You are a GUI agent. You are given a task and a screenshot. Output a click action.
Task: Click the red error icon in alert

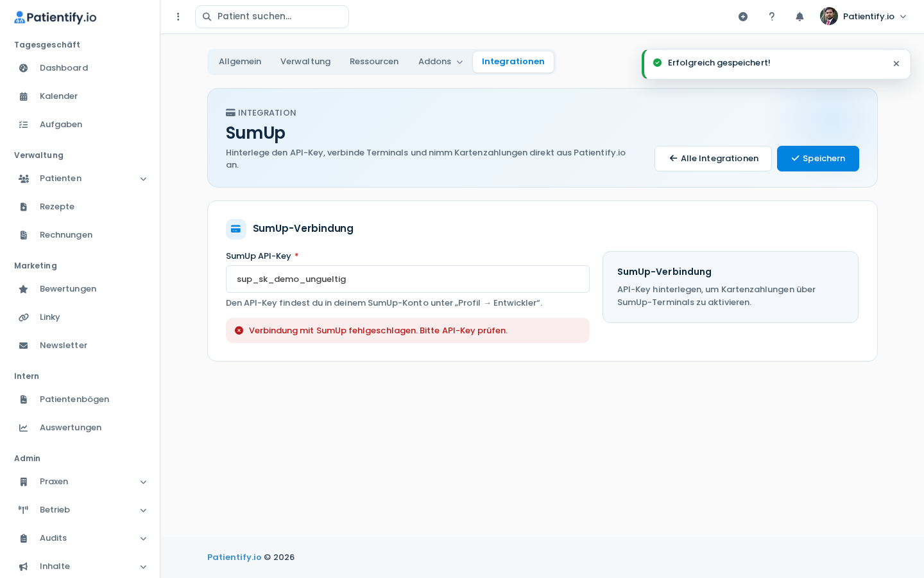click(239, 331)
